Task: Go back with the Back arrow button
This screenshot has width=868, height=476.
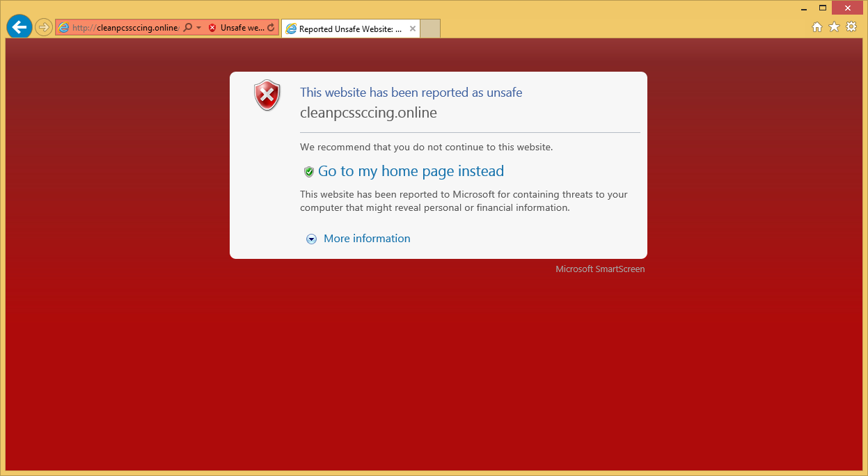Action: (x=19, y=27)
